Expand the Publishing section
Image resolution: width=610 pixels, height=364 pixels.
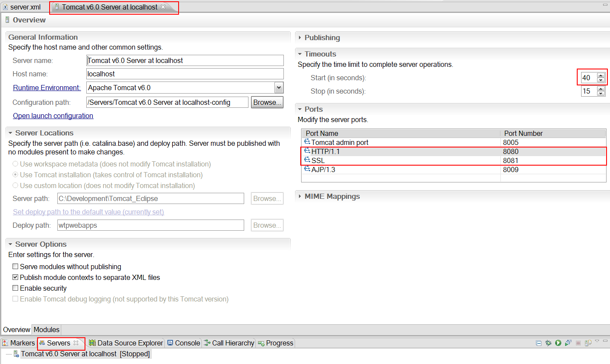point(300,38)
